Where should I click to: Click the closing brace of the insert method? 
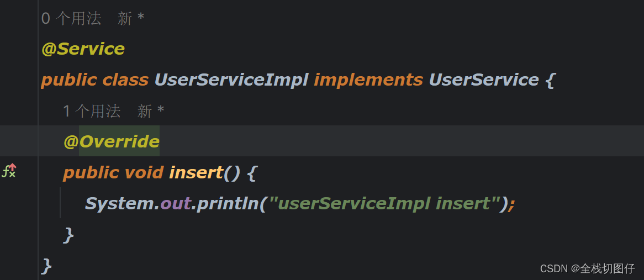point(68,235)
